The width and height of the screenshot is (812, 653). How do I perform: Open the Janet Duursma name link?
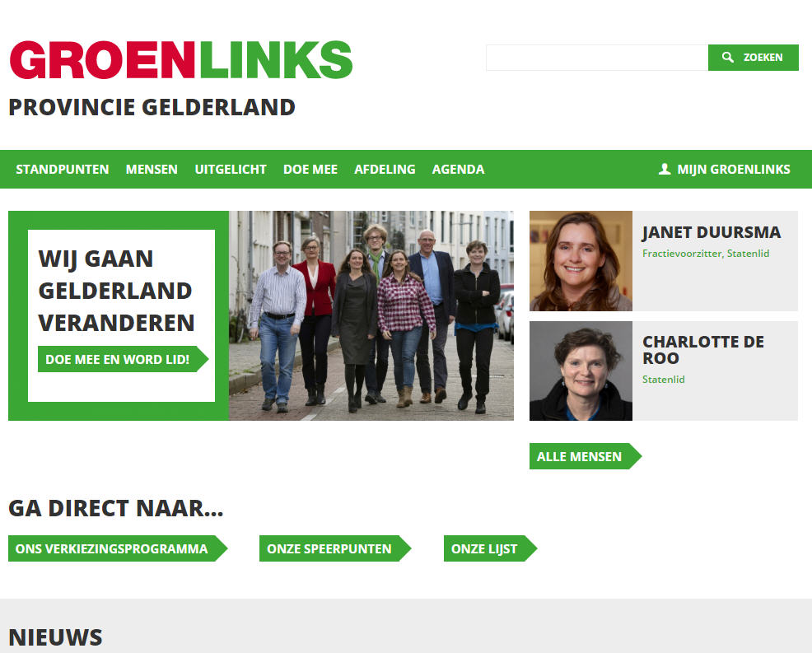point(712,232)
